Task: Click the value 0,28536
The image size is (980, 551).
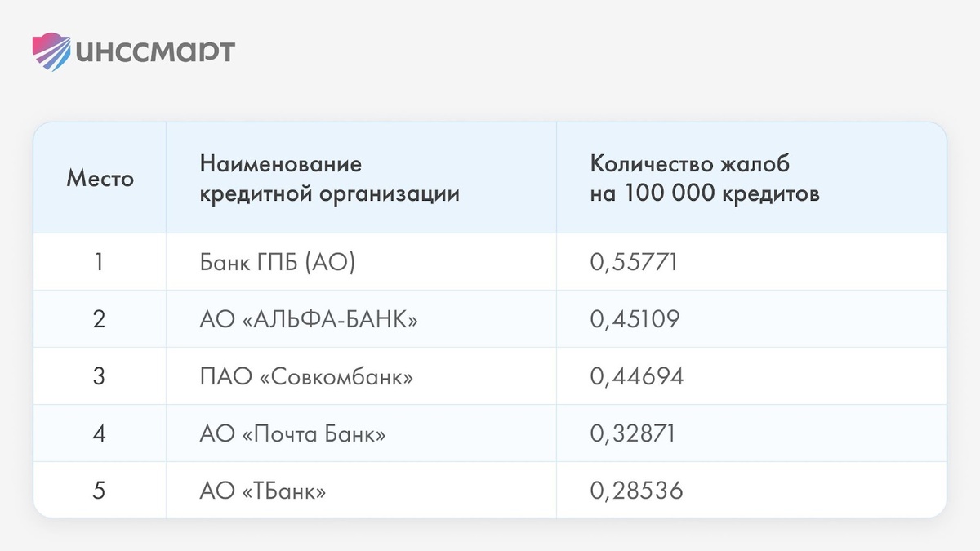Action: point(636,491)
